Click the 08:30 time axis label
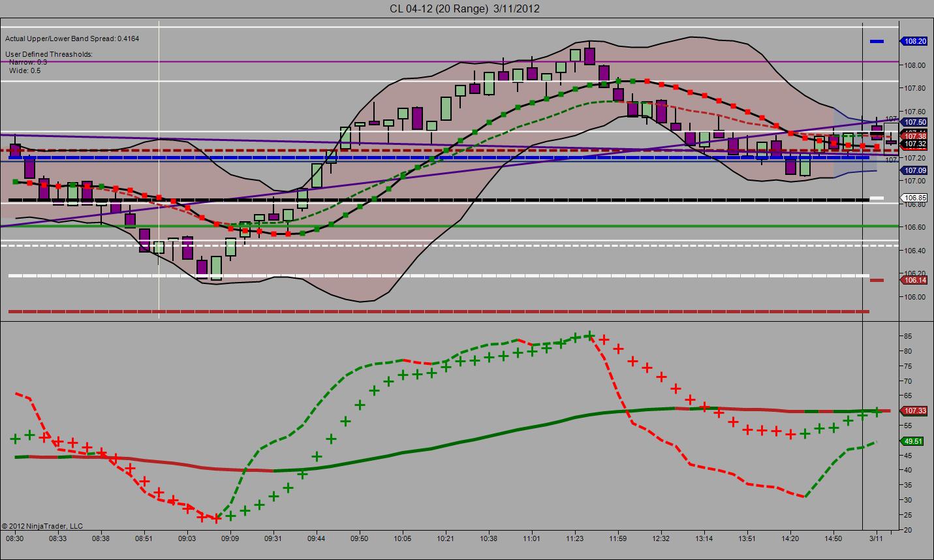 tap(15, 539)
